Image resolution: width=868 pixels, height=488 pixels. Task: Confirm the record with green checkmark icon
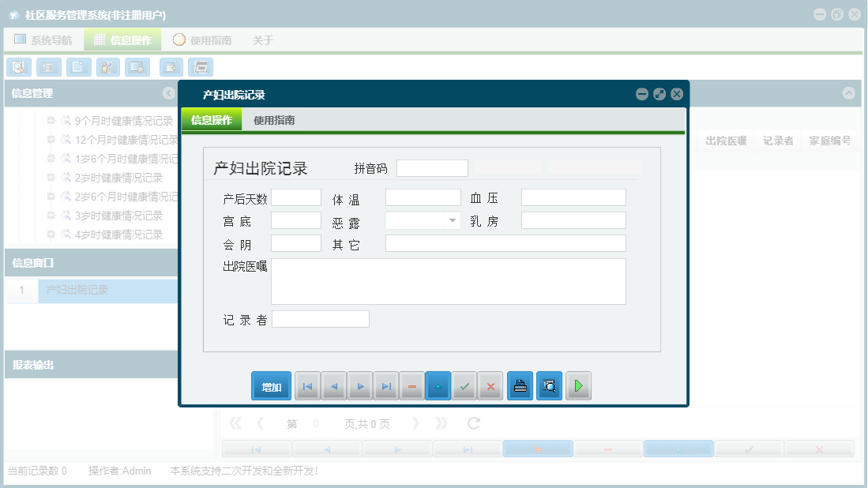pyautogui.click(x=464, y=386)
